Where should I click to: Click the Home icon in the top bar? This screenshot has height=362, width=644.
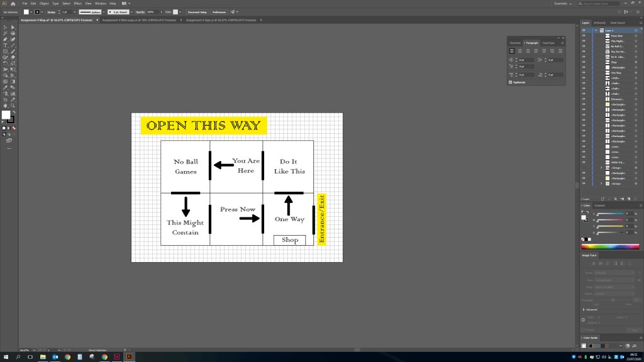tap(13, 3)
